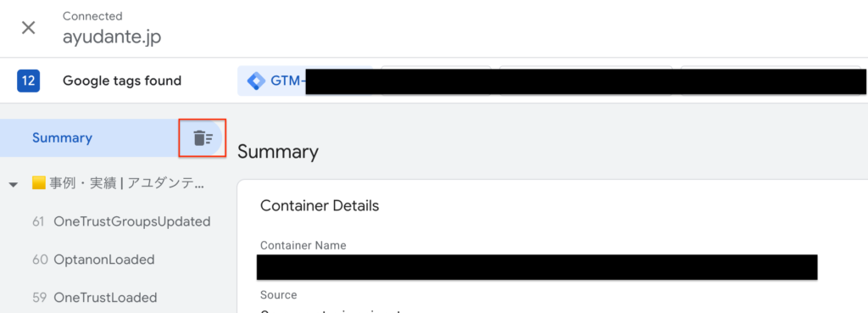Viewport: 868px width, 313px height.
Task: Clear events with the trash list icon
Action: coord(203,138)
